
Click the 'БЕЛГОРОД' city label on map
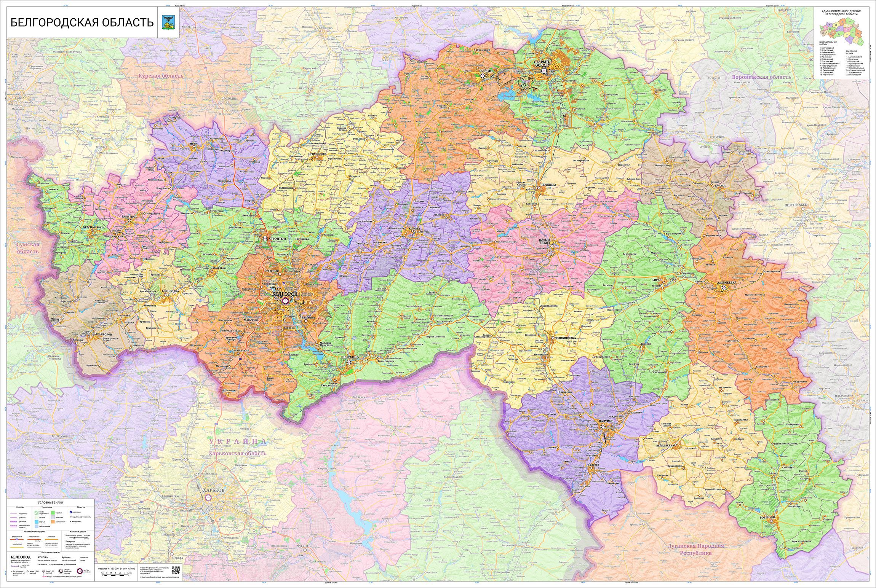(285, 294)
